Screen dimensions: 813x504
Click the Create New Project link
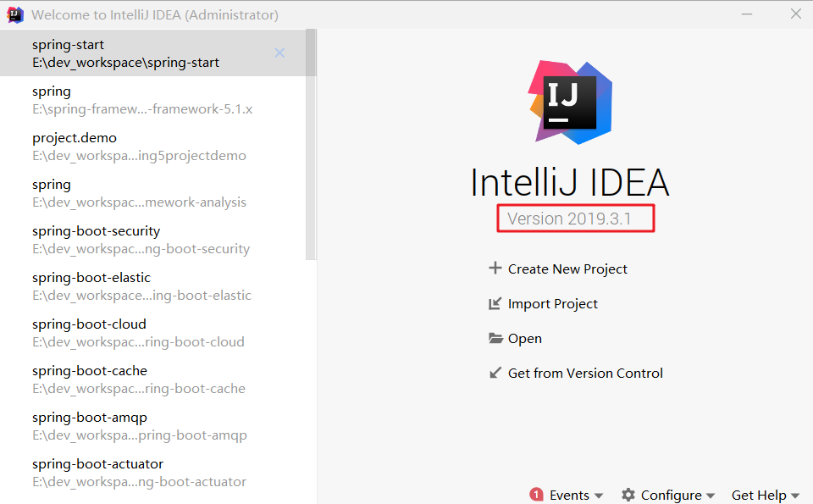point(567,269)
